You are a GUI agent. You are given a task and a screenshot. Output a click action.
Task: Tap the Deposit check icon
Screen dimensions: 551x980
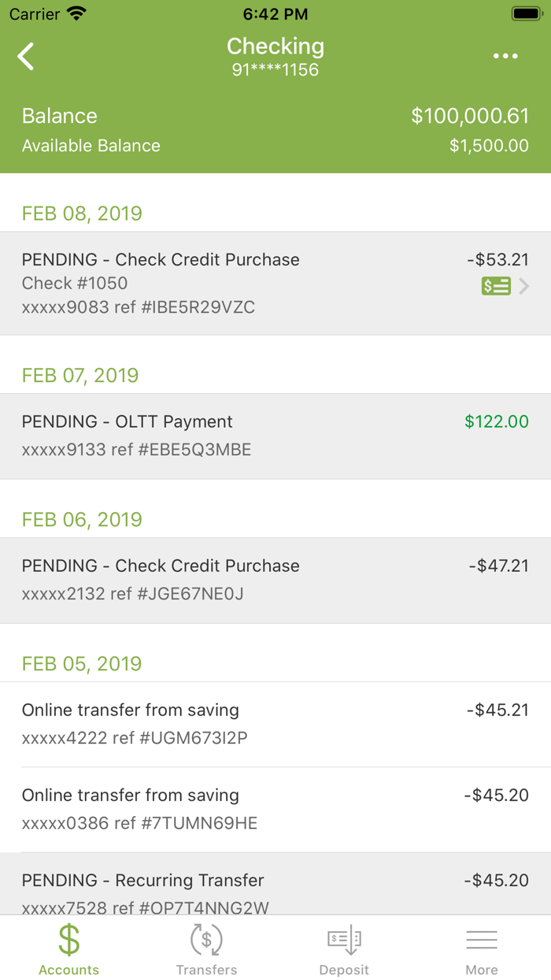tap(344, 939)
